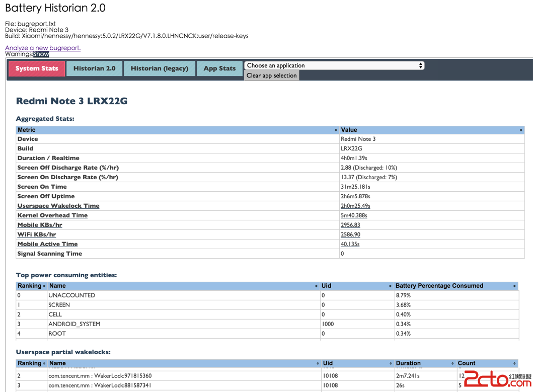Open the Kernel Overhead Time link
The image size is (533, 392).
(x=52, y=215)
